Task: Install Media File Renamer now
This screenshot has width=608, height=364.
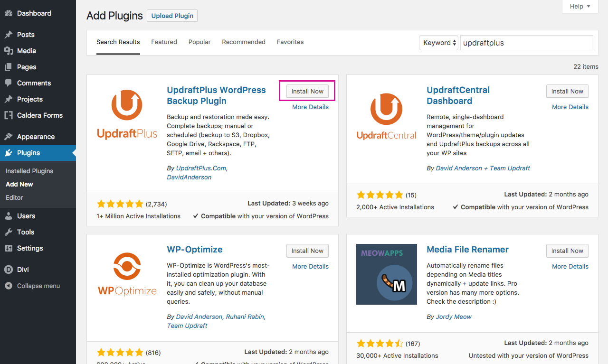Action: (567, 251)
